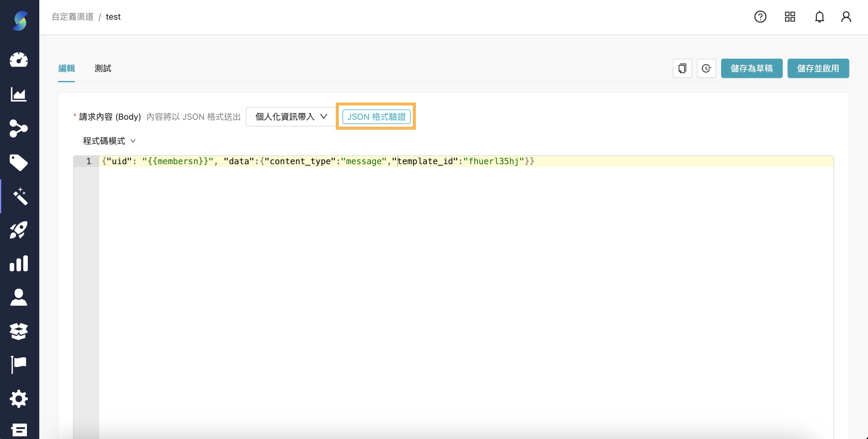This screenshot has height=439, width=868.
Task: Open the rocket launch section in sidebar
Action: click(x=19, y=230)
